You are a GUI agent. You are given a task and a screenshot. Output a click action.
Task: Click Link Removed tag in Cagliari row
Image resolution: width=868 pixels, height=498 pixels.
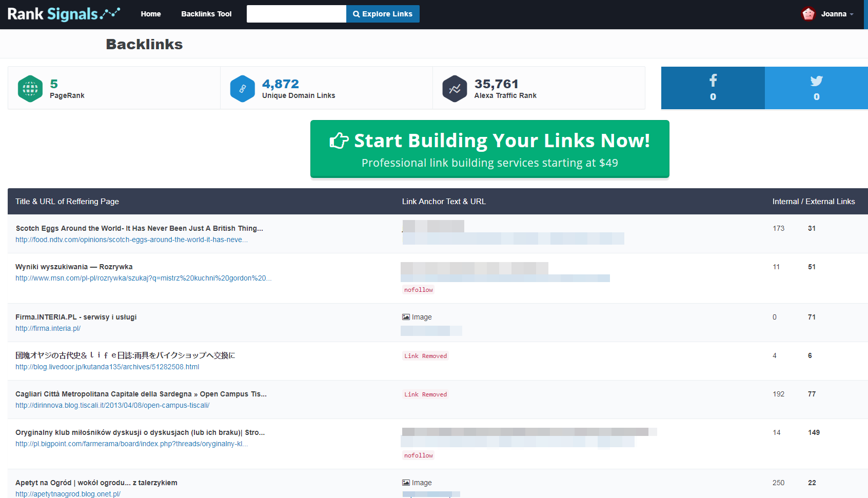pyautogui.click(x=426, y=394)
